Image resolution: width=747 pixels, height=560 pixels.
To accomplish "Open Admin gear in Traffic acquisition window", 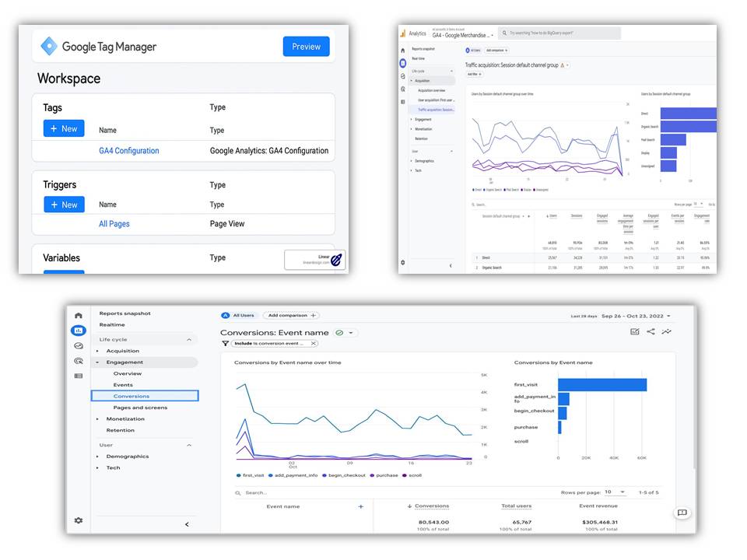I will coord(402,262).
